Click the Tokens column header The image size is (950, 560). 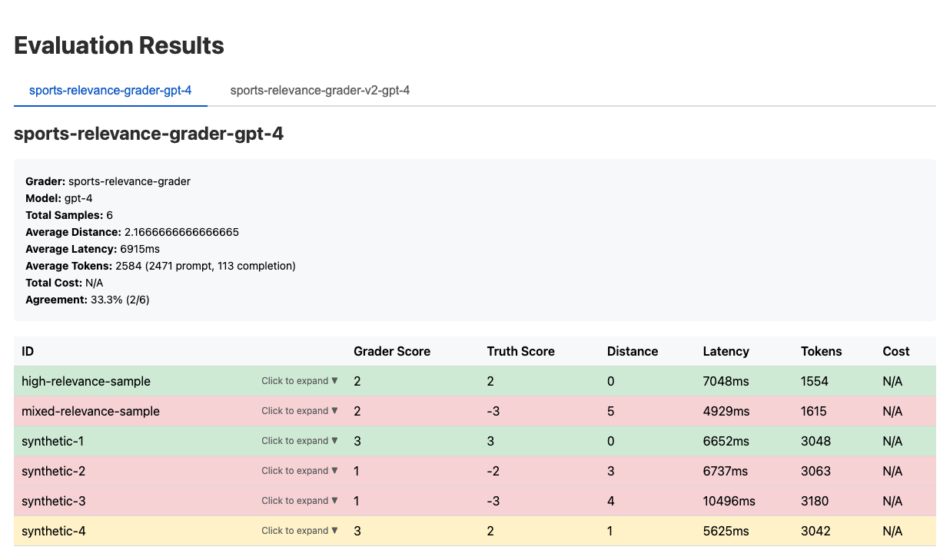pos(821,351)
